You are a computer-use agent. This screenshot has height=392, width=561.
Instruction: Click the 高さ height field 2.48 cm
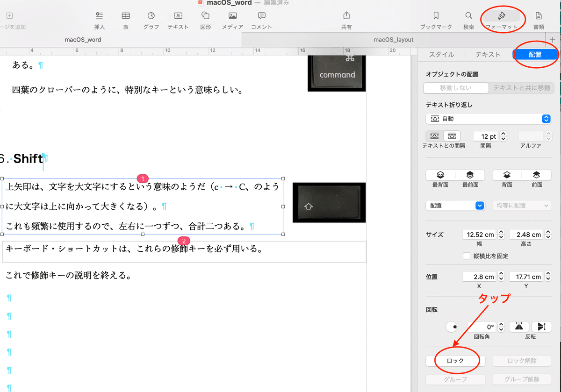click(x=526, y=235)
